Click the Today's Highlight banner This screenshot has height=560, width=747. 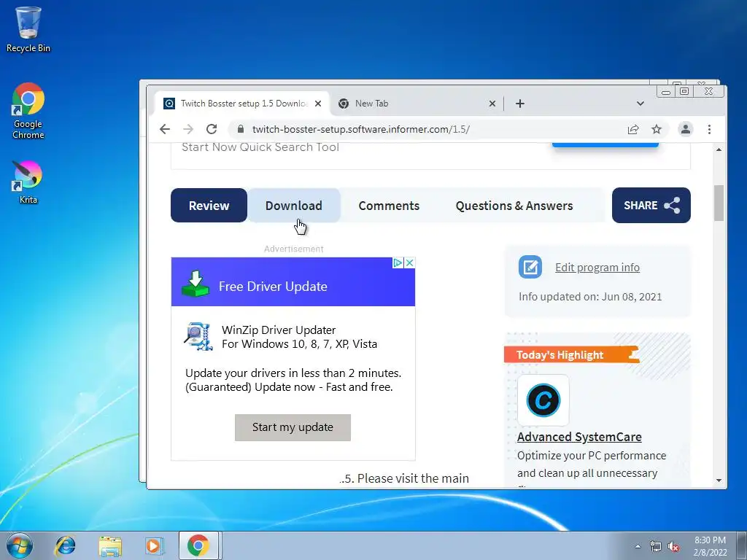click(571, 355)
